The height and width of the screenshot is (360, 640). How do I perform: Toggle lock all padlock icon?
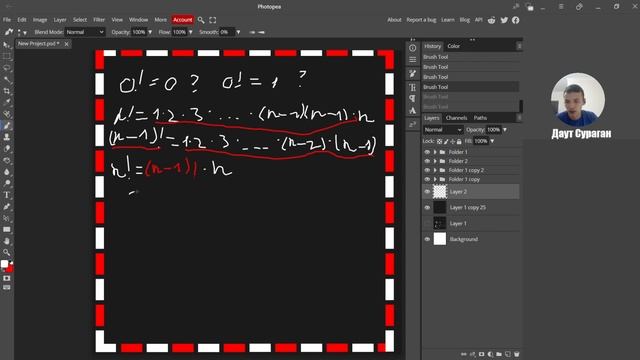459,141
